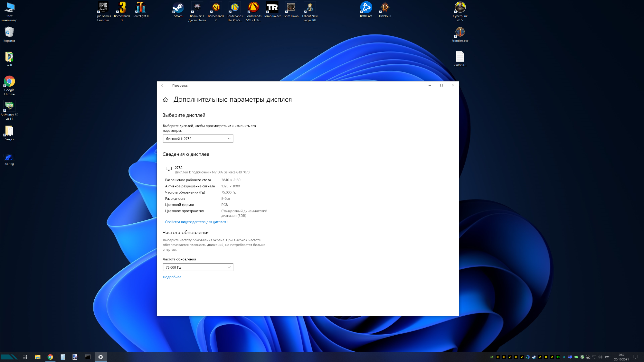
Task: Open Diablo III desktop shortcut
Action: click(x=385, y=8)
